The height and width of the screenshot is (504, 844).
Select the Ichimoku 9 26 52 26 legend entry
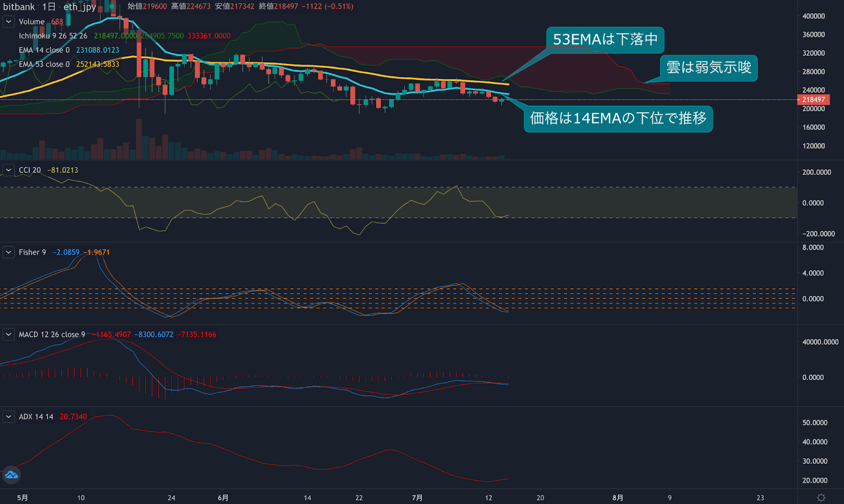click(53, 35)
